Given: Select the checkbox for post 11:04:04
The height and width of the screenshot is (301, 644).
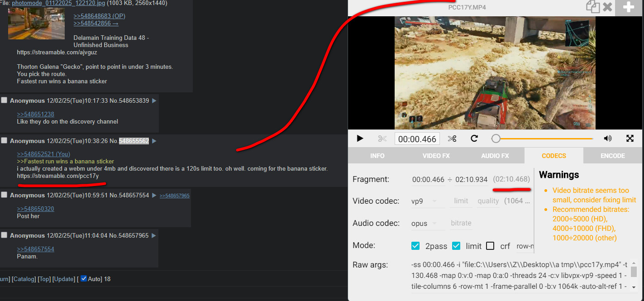Looking at the screenshot, I should tap(4, 235).
